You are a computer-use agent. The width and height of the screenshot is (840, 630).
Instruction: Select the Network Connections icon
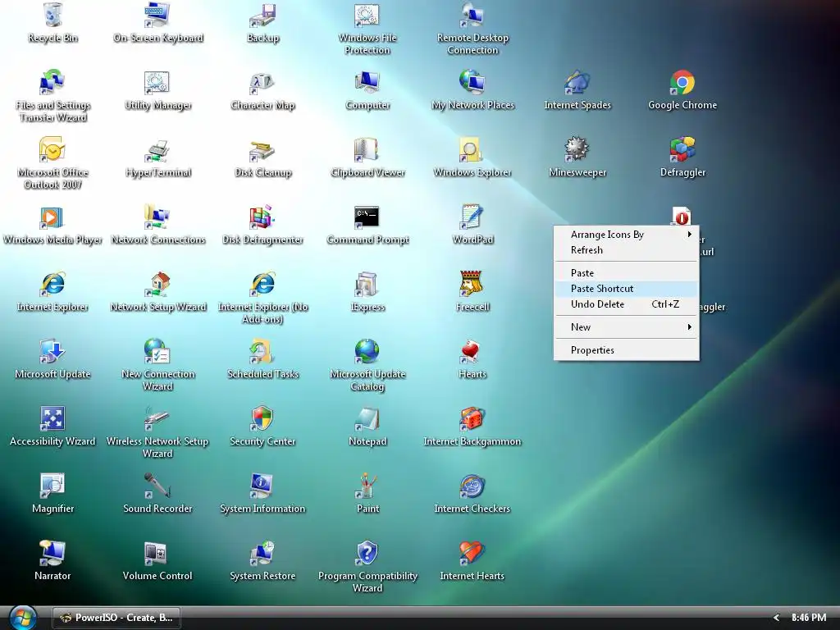pyautogui.click(x=157, y=217)
